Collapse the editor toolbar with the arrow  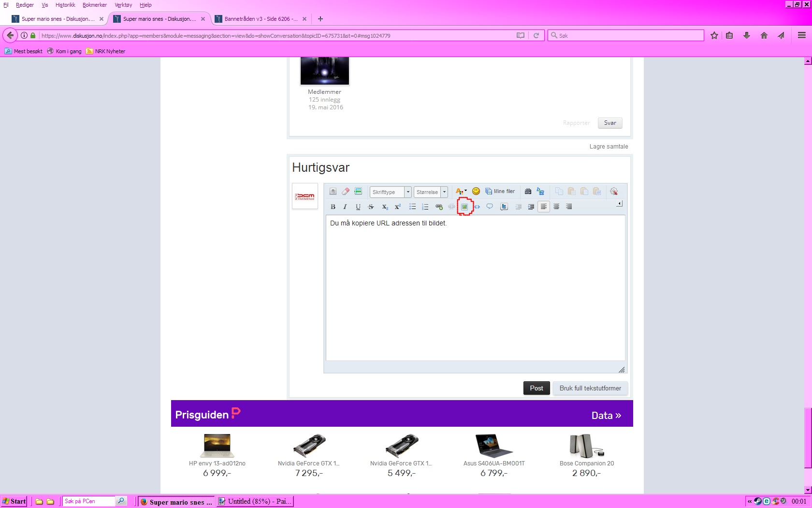point(620,204)
